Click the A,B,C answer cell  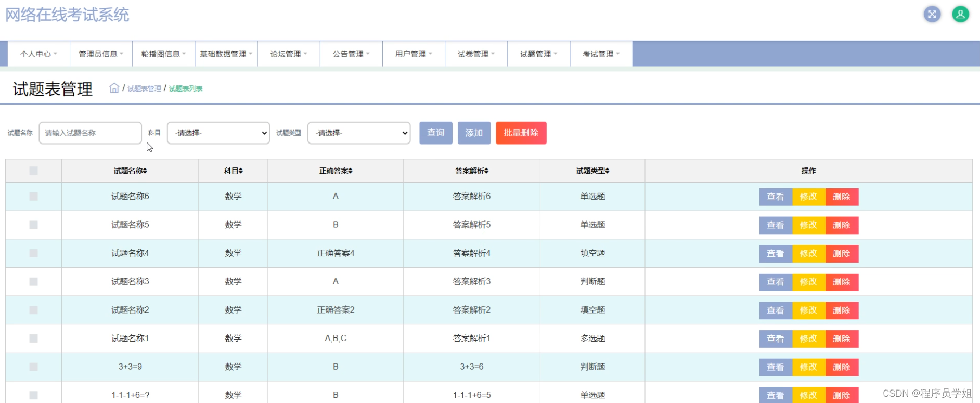point(336,339)
